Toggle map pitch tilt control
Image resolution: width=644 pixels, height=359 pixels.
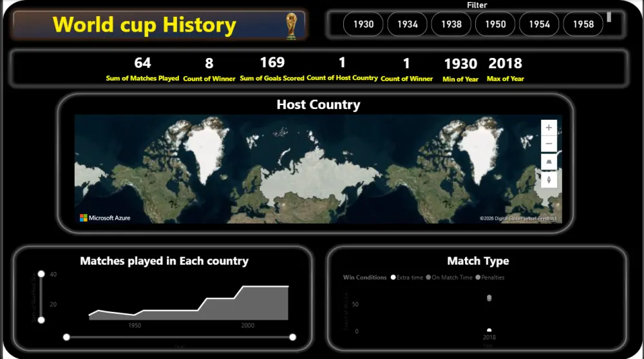pos(549,162)
